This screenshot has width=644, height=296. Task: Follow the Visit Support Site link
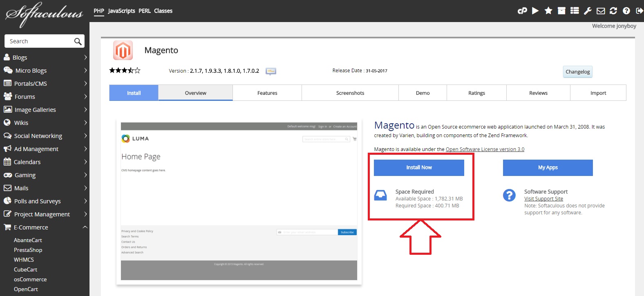[x=543, y=199]
